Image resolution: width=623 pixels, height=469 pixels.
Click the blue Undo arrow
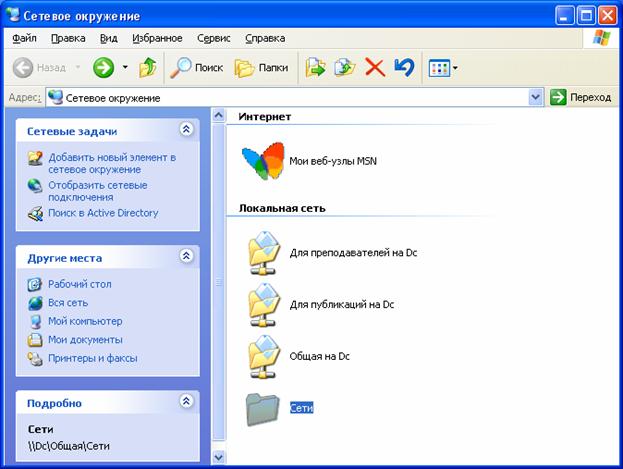(x=404, y=68)
